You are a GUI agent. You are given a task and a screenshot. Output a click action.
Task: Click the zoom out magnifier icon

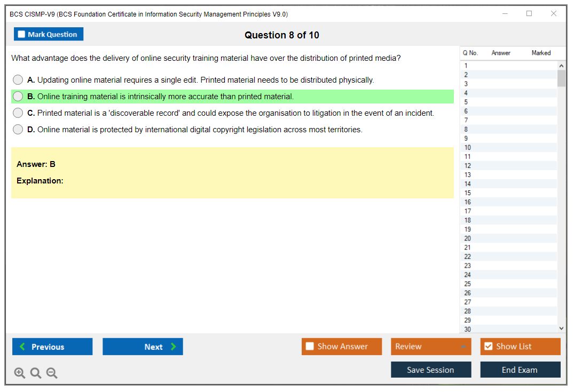[x=52, y=373]
